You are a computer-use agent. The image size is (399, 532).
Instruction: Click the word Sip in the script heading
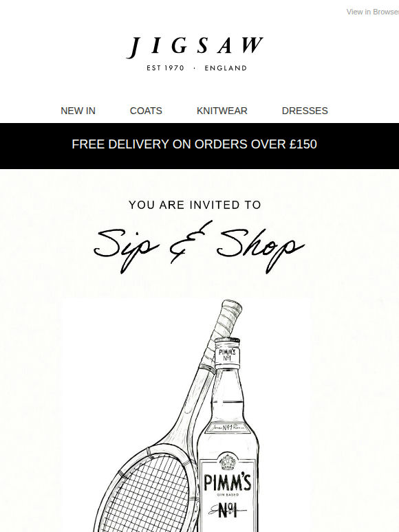[126, 247]
